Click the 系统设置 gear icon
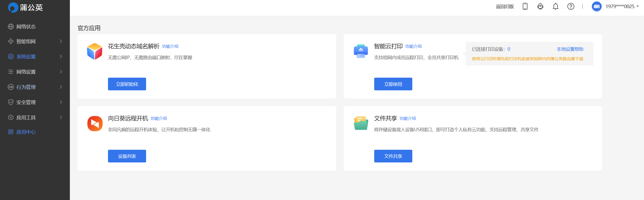644x200 pixels. pos(11,57)
